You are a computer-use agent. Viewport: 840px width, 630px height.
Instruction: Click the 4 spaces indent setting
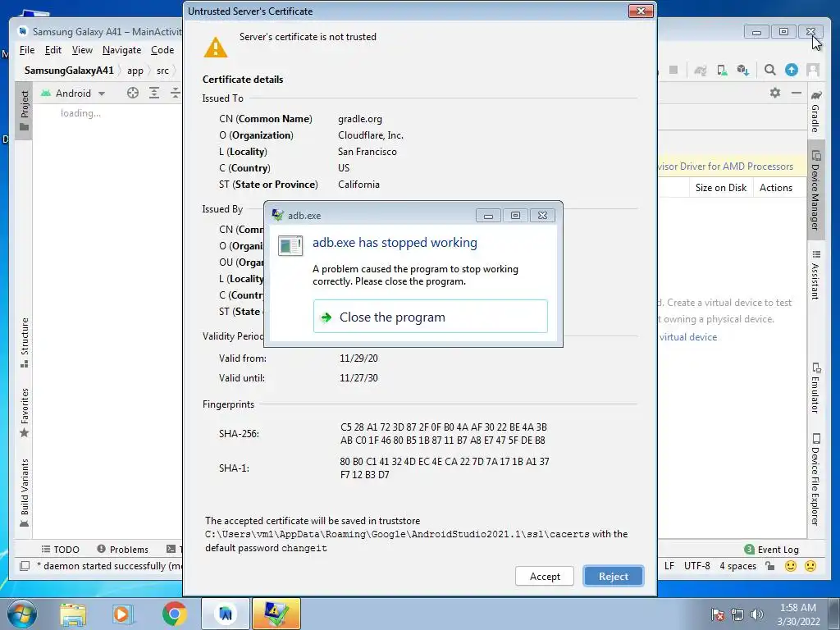(737, 566)
